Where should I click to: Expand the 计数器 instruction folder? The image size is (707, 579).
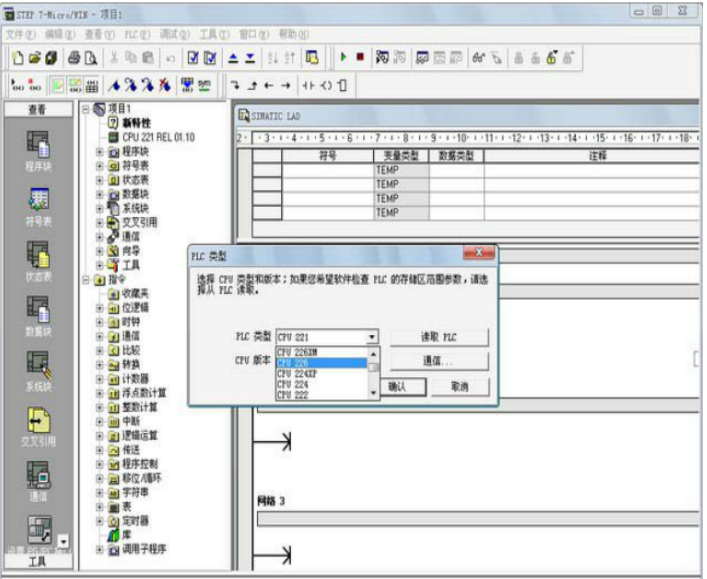click(100, 379)
